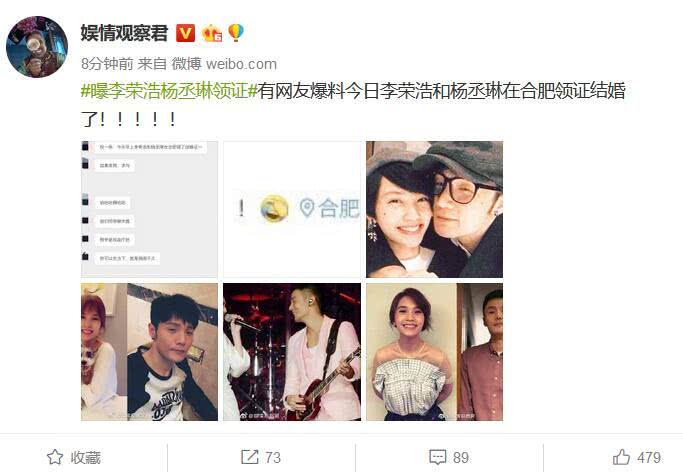Click the weibo.com source link
This screenshot has height=475, width=683.
pos(241,64)
